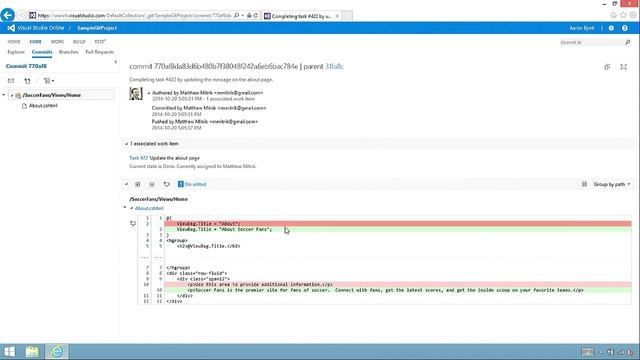Click the discussion comment icon in the diff toolbar
Viewport: 640px width, 360px height.
point(167,184)
